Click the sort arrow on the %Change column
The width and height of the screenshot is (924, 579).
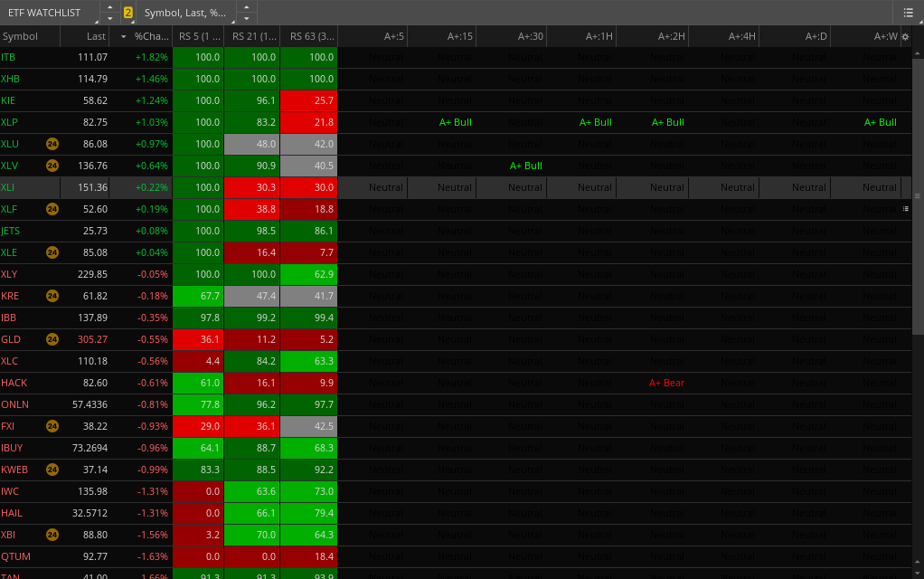click(123, 36)
